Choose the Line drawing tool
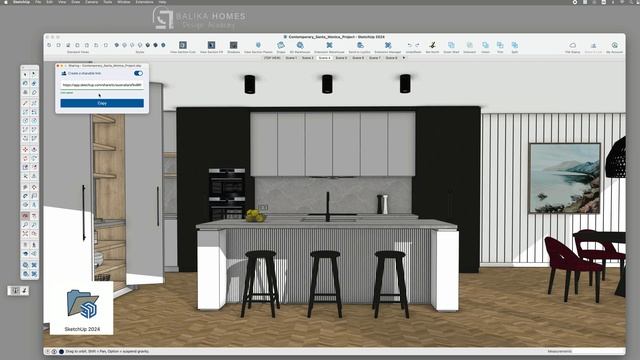 tap(25, 103)
